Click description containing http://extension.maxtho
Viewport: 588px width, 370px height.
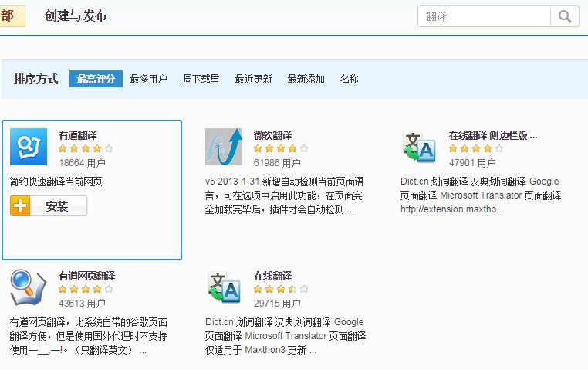(x=481, y=195)
